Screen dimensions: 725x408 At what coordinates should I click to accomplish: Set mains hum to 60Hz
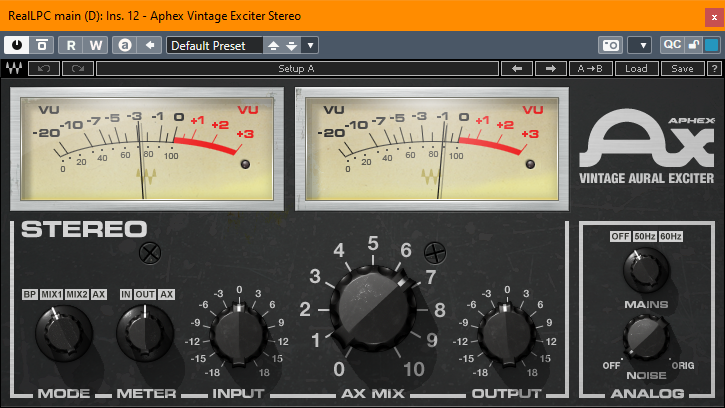pos(670,236)
